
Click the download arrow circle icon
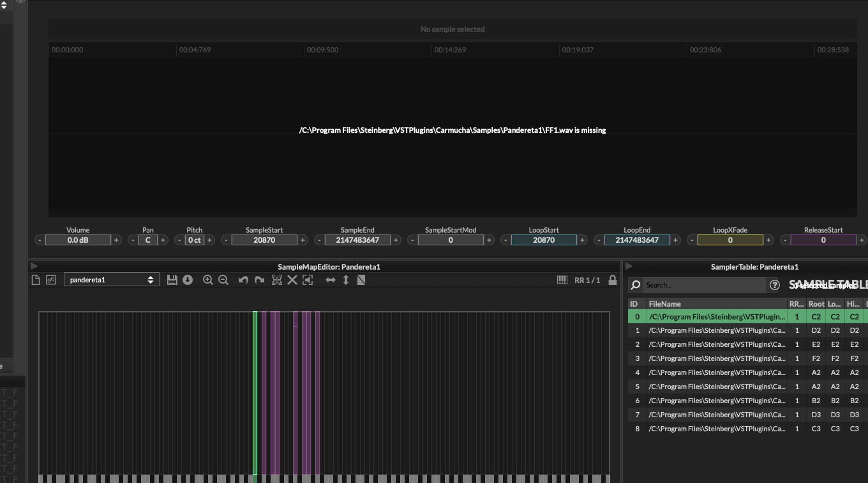click(x=188, y=280)
